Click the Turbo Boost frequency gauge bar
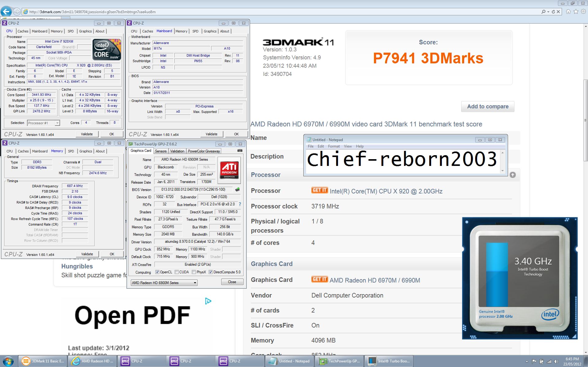588x367 pixels. (x=497, y=275)
